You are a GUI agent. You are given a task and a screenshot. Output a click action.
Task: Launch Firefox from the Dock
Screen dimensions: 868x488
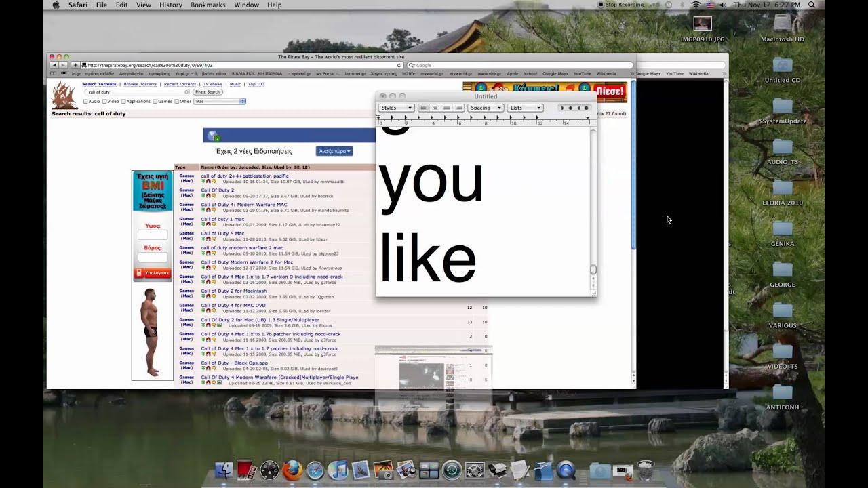click(x=292, y=470)
